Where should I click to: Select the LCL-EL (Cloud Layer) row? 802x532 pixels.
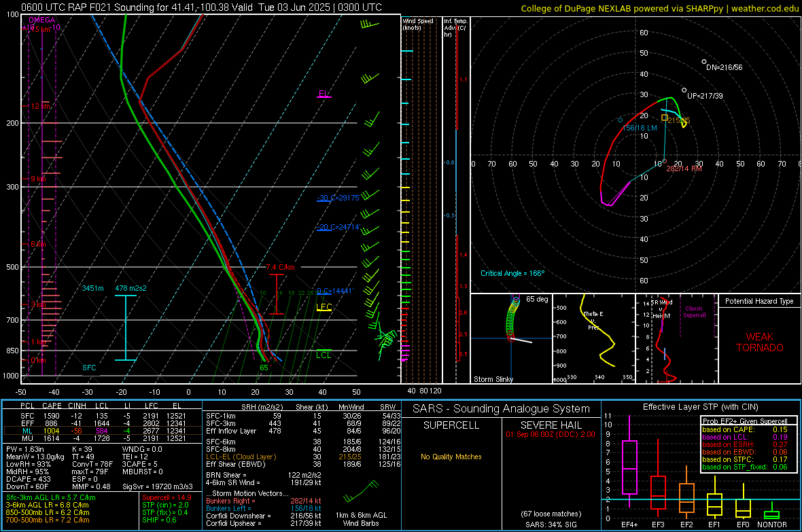[x=303, y=457]
